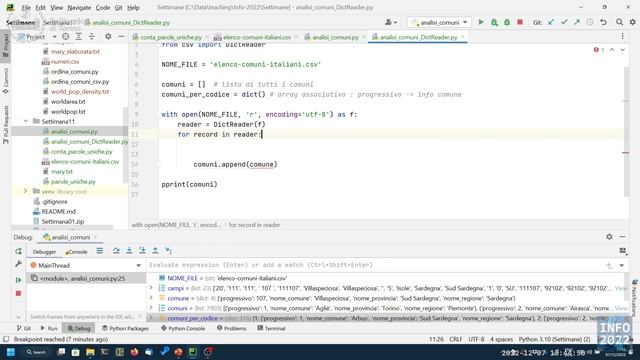Expand all in Project panel

pos(78,37)
